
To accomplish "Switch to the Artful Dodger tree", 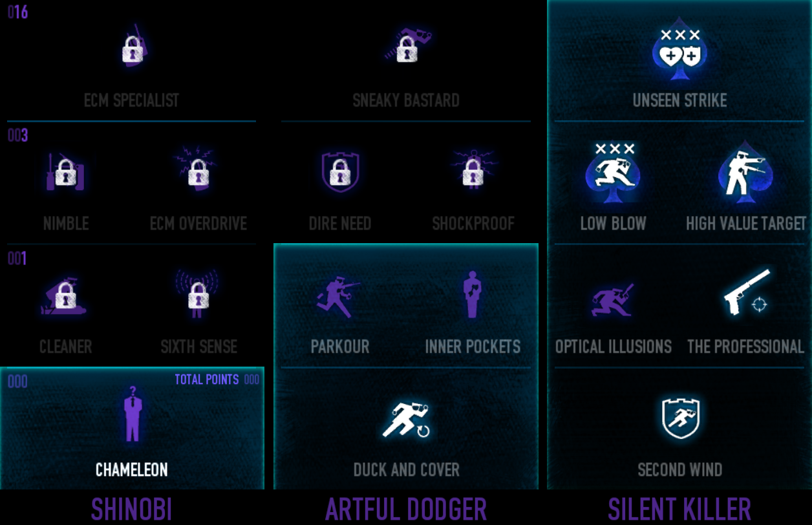I will pyautogui.click(x=406, y=509).
